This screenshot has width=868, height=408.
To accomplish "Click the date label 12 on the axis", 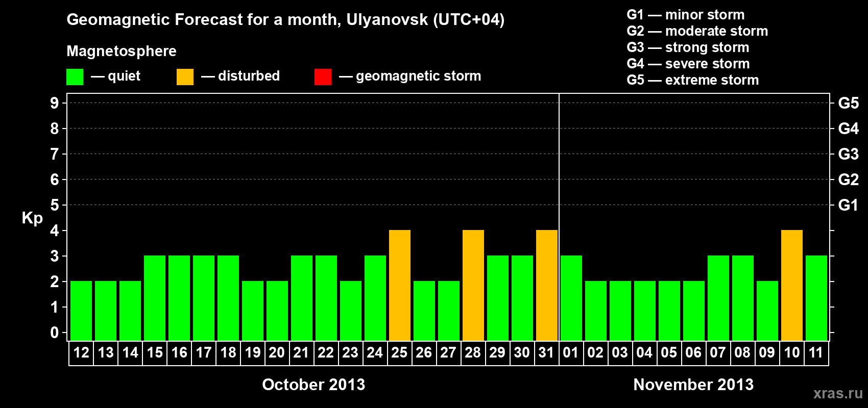I will click(81, 353).
